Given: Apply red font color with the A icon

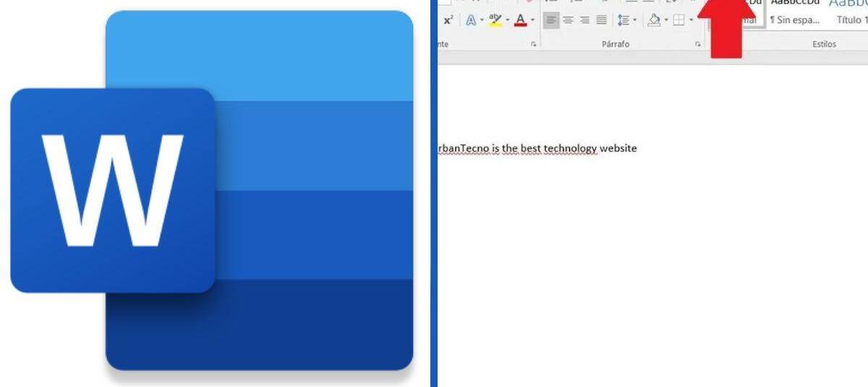Looking at the screenshot, I should [519, 20].
